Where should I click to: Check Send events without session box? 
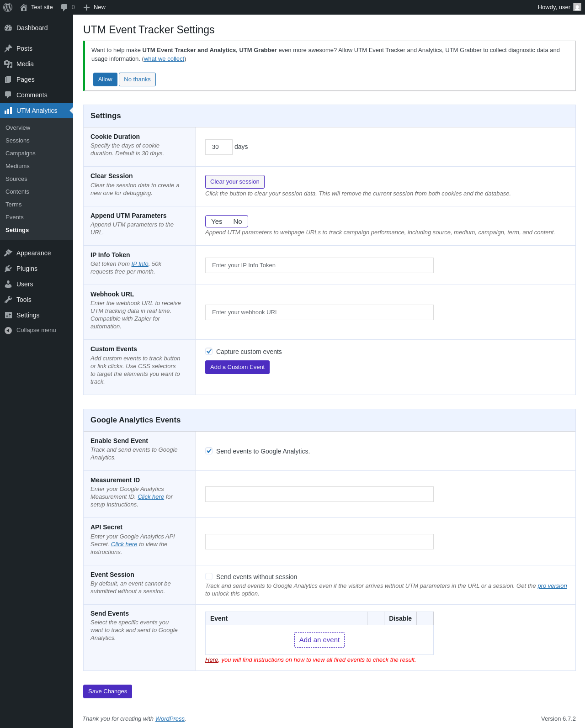209,576
